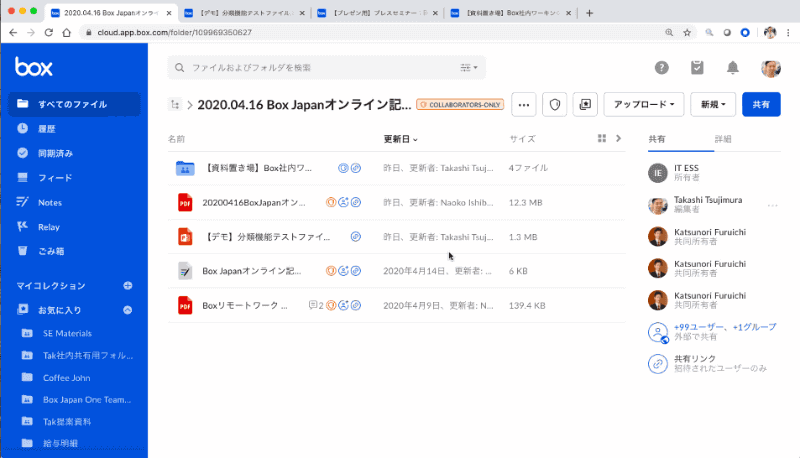This screenshot has height=458, width=800.
Task: Switch to 【資料置き場】Box社内ワーキング browser tab
Action: click(x=511, y=13)
